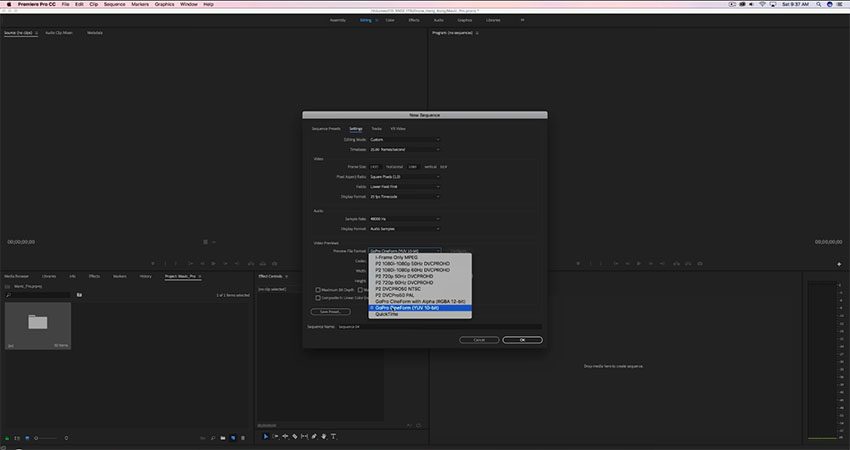
Task: Open the Apple menu
Action: click(8, 4)
